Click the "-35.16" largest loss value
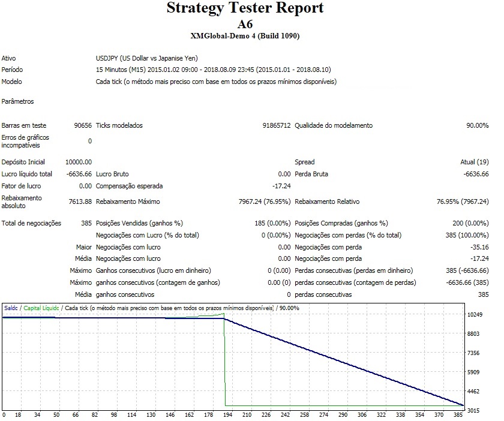Image resolution: width=504 pixels, height=421 pixels. (x=479, y=247)
